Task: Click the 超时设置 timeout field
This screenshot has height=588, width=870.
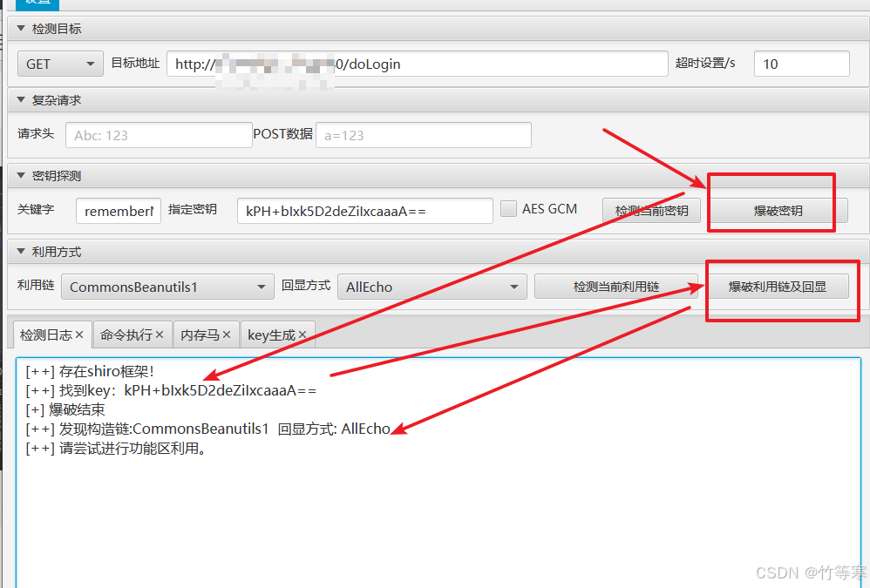Action: [801, 63]
